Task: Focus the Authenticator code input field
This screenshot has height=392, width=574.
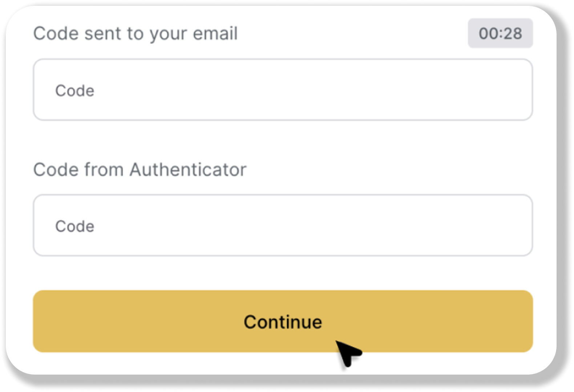Action: (x=283, y=225)
